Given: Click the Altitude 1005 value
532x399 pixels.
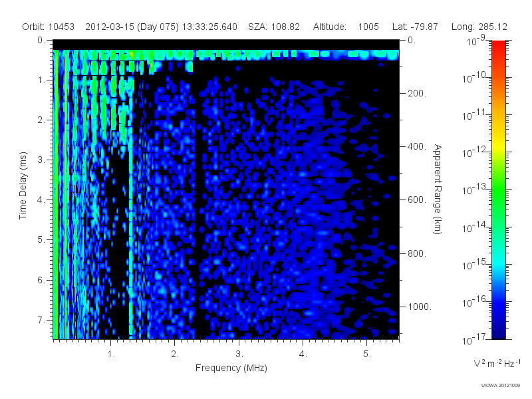Looking at the screenshot, I should [x=368, y=27].
